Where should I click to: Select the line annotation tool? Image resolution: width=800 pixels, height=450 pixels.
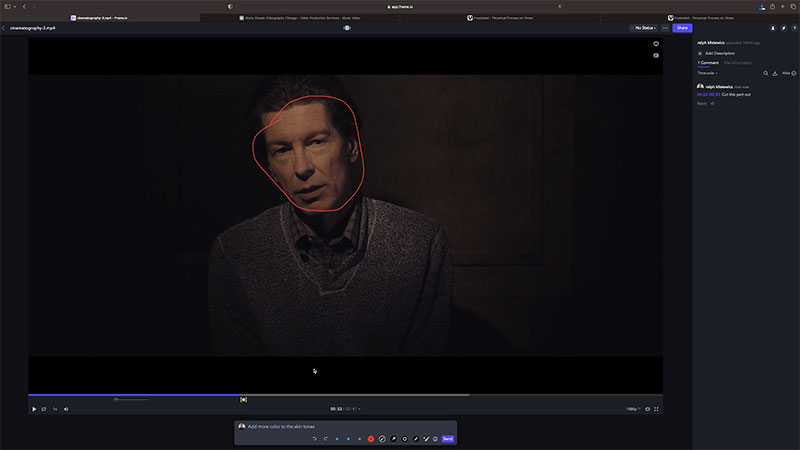(416, 439)
